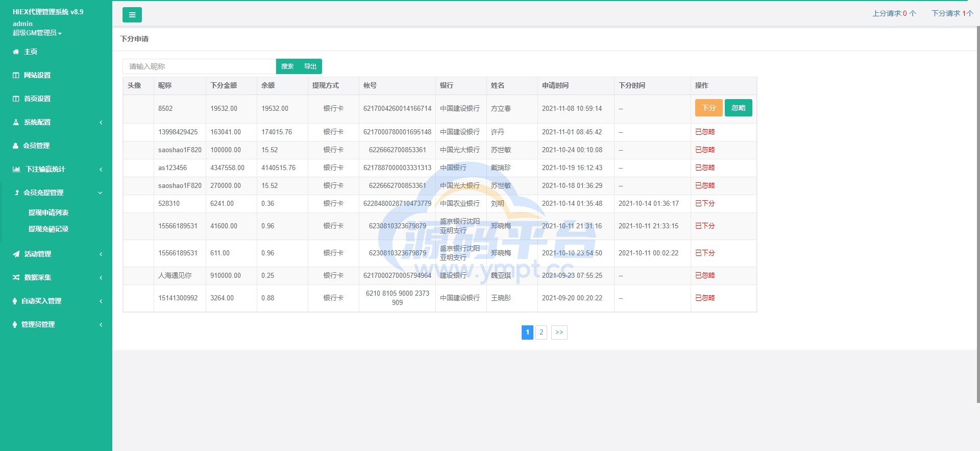The image size is (980, 451).
Task: Open the 上分请求 notification link
Action: tap(894, 13)
